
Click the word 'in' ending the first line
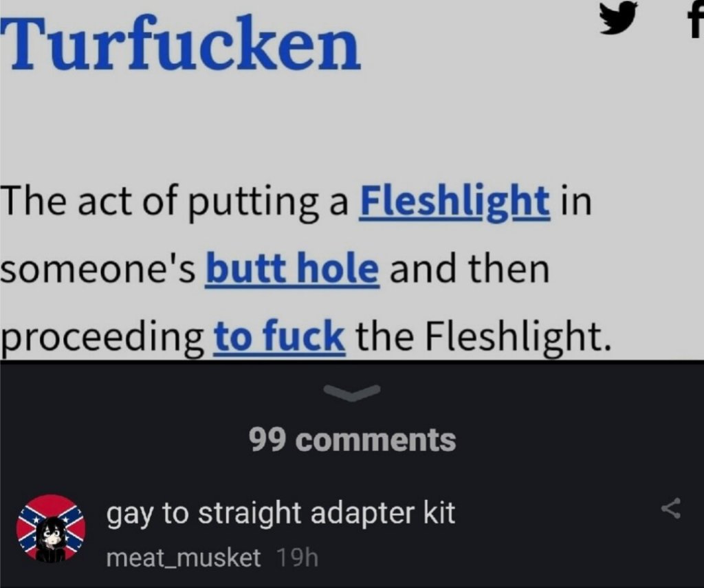tap(576, 202)
